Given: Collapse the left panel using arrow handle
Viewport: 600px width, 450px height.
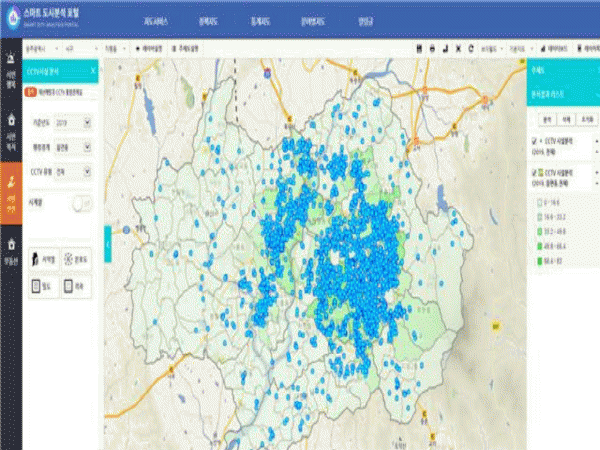Looking at the screenshot, I should [108, 244].
